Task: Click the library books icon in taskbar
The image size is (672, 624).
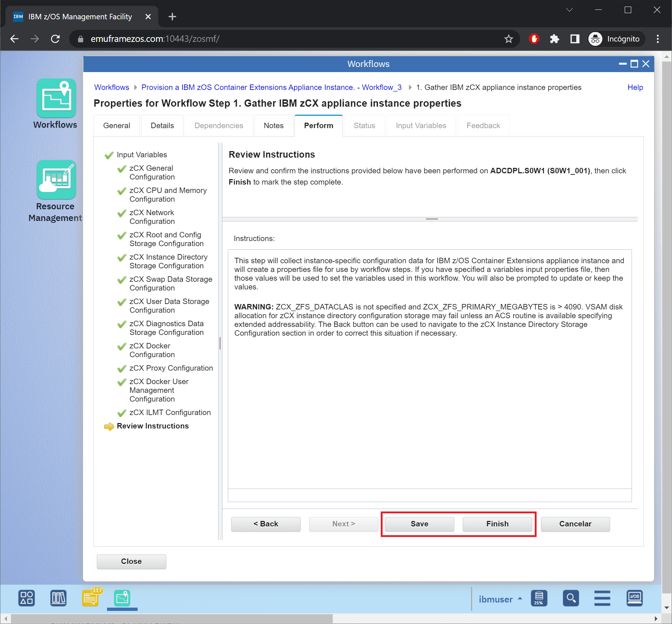Action: point(58,598)
